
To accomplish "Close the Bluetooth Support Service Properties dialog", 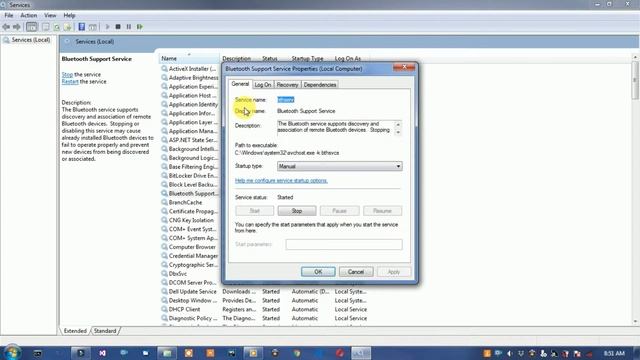I will click(404, 67).
